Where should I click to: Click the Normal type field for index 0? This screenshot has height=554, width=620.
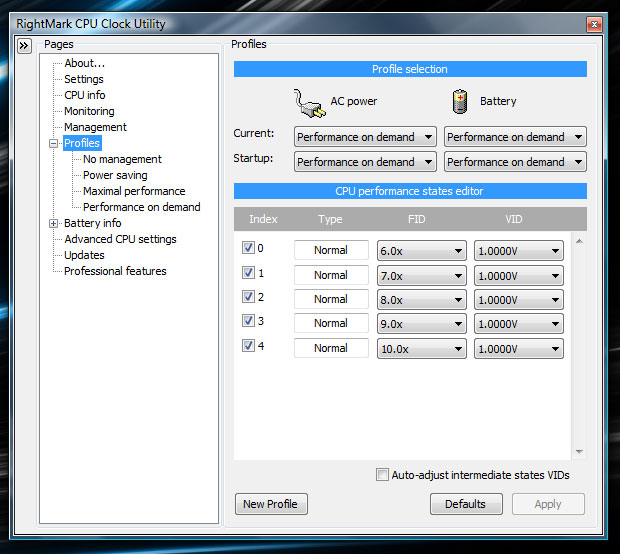point(331,250)
